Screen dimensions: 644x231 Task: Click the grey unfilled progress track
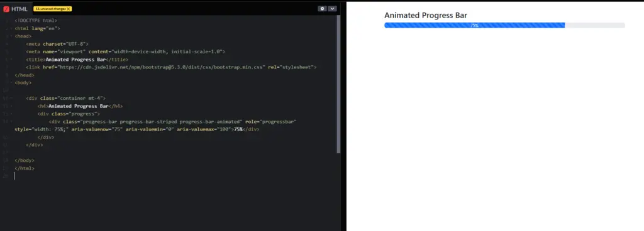[595, 25]
